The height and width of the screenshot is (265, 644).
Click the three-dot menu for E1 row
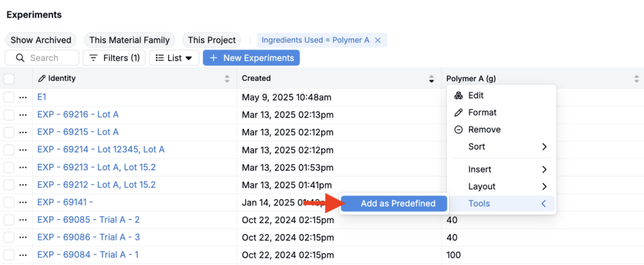click(23, 97)
